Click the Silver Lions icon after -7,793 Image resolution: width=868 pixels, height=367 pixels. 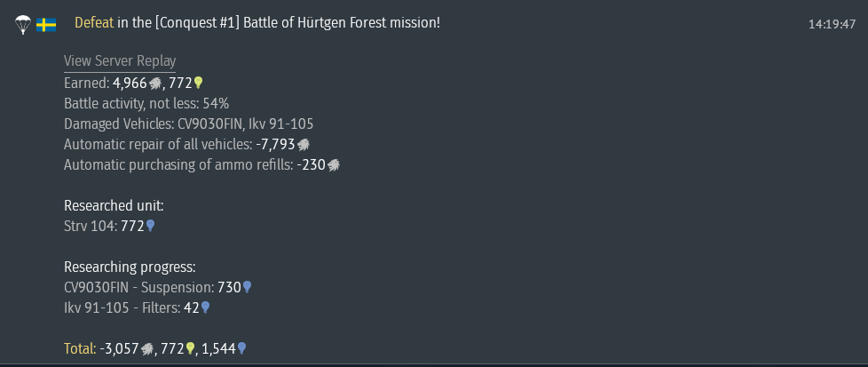[x=304, y=145]
